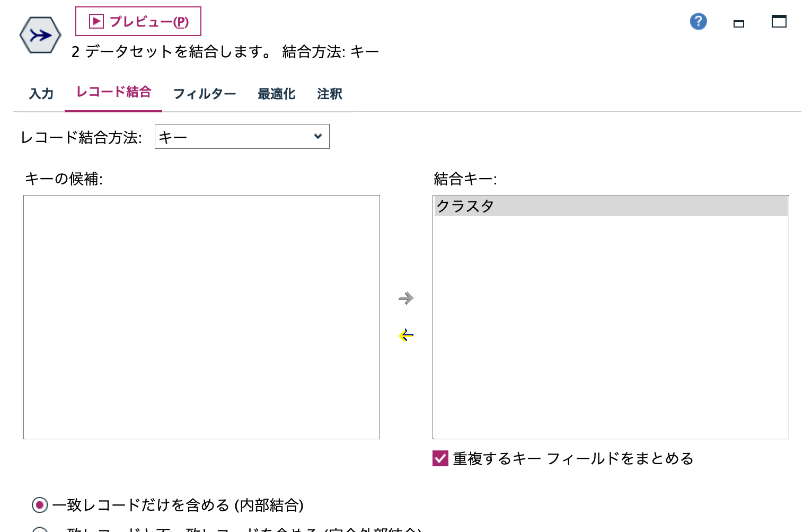Click the merge node hexagon icon

tap(40, 35)
